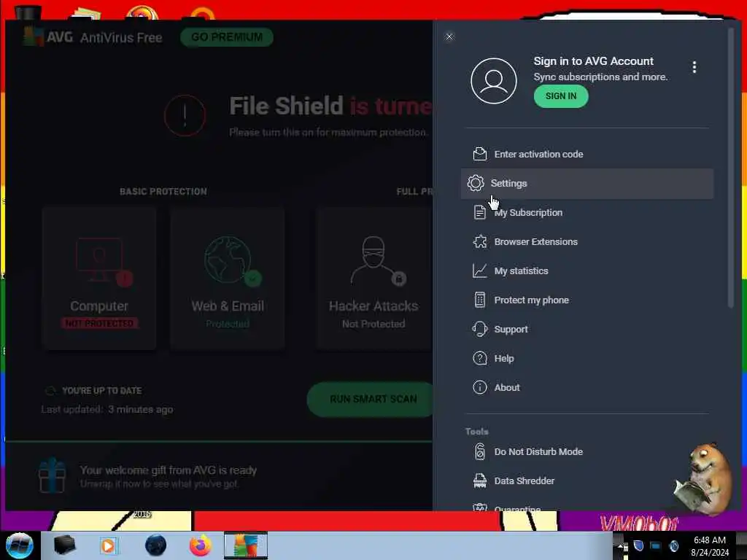Click the green Protected text under Web & Email
The height and width of the screenshot is (560, 747).
point(228,324)
